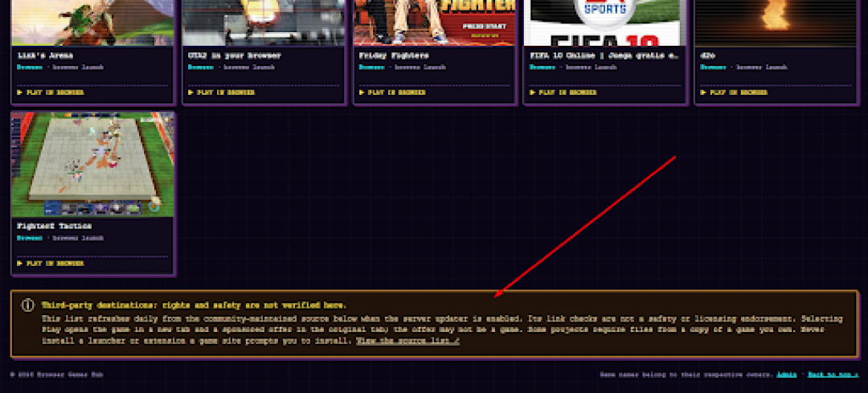The image size is (868, 393).
Task: Click the FIFA 10 Online title text
Action: point(604,56)
